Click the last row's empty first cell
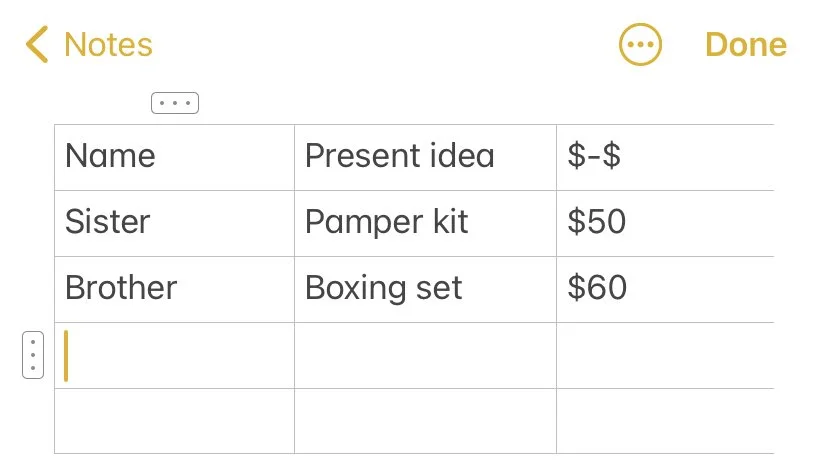The height and width of the screenshot is (470, 828). pos(174,421)
